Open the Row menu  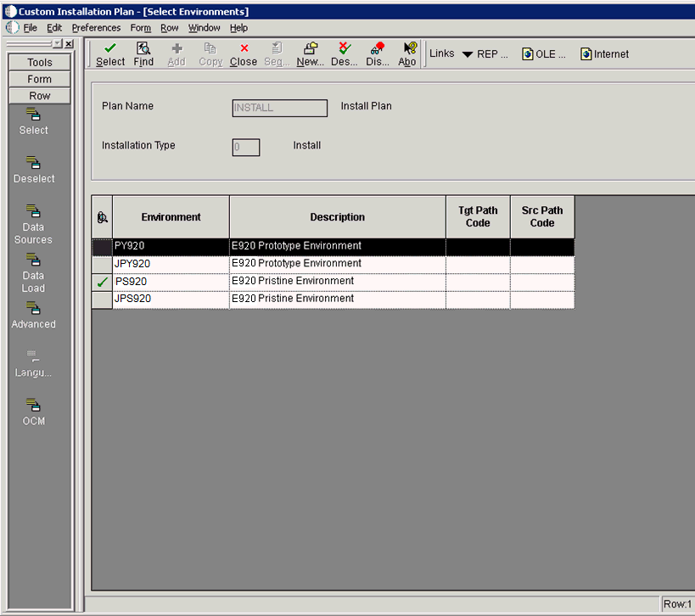coord(170,28)
